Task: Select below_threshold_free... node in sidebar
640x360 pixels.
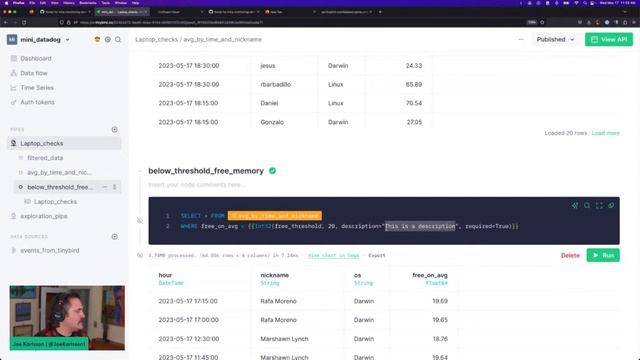Action: pyautogui.click(x=60, y=187)
